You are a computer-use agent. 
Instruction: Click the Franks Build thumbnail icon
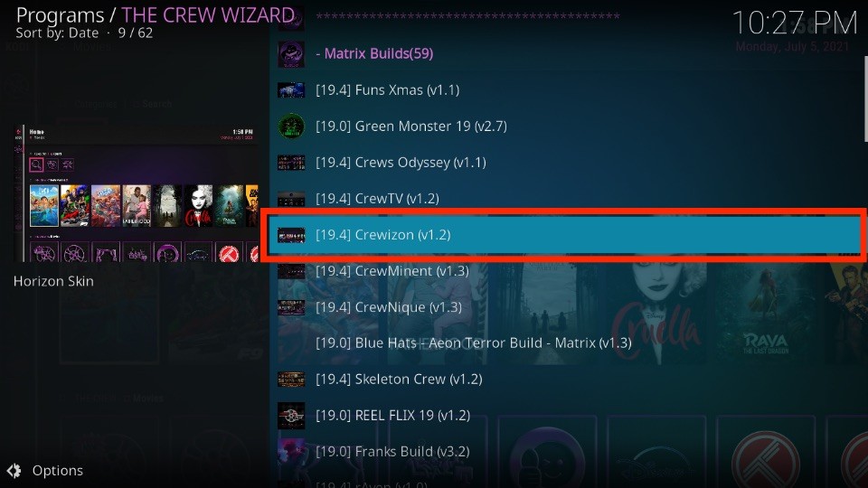click(x=291, y=452)
